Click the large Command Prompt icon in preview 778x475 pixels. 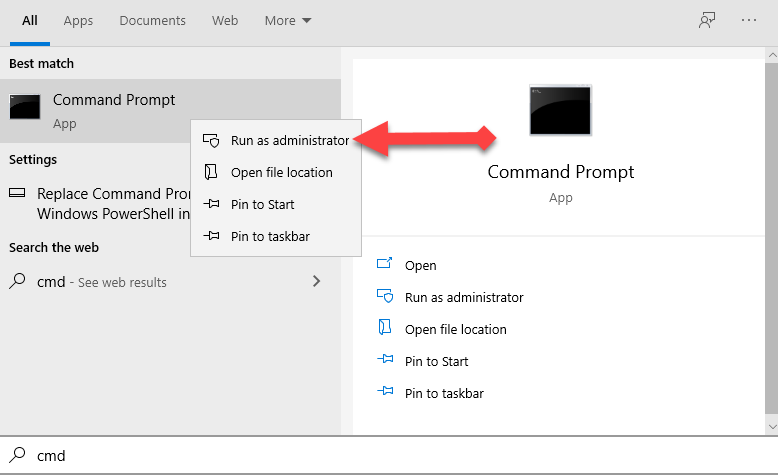[x=560, y=112]
